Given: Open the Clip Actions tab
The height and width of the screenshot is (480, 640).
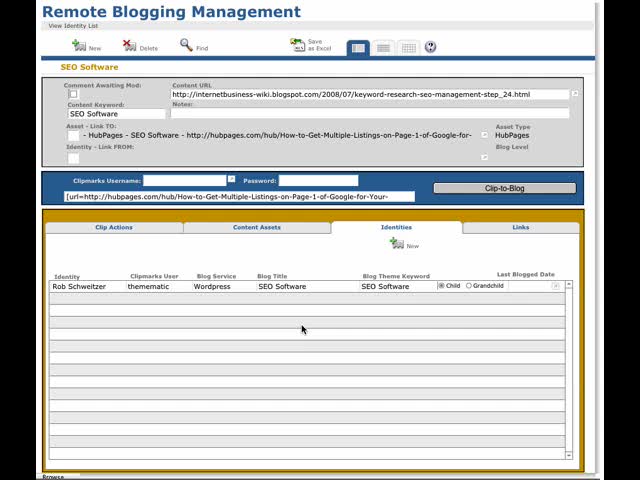Looking at the screenshot, I should [114, 227].
